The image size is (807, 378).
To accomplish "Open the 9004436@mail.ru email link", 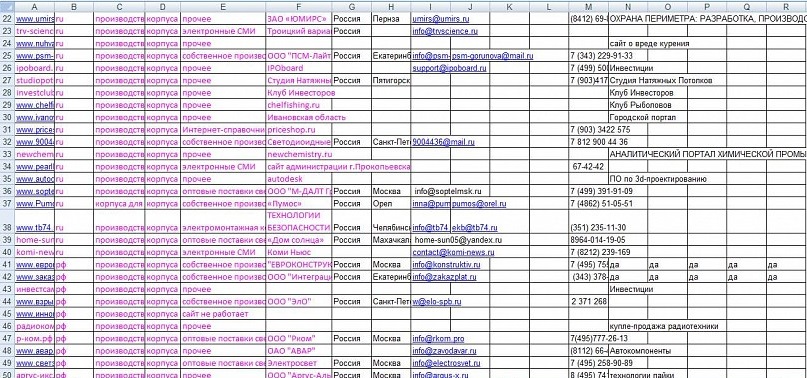I will point(443,142).
